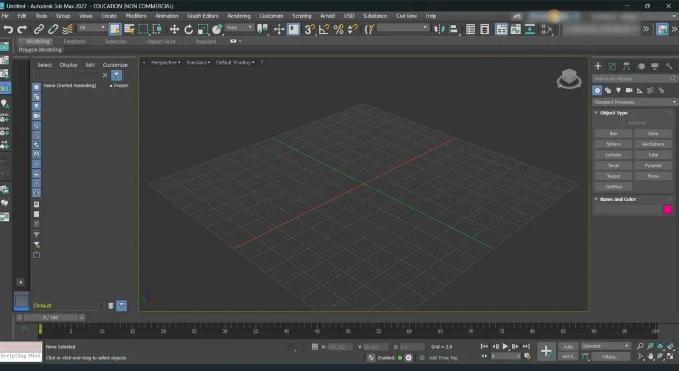Open the Edit menu
This screenshot has height=371, width=679.
(x=22, y=16)
